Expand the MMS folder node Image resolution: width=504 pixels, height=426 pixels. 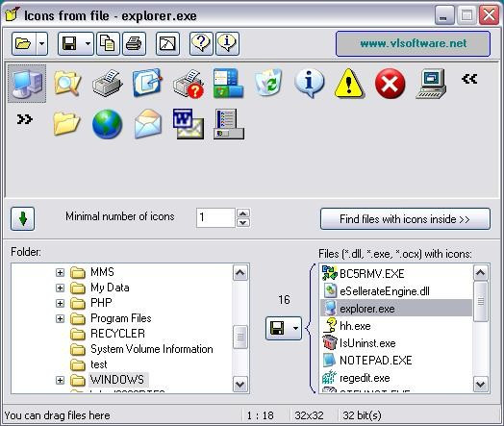pyautogui.click(x=60, y=272)
